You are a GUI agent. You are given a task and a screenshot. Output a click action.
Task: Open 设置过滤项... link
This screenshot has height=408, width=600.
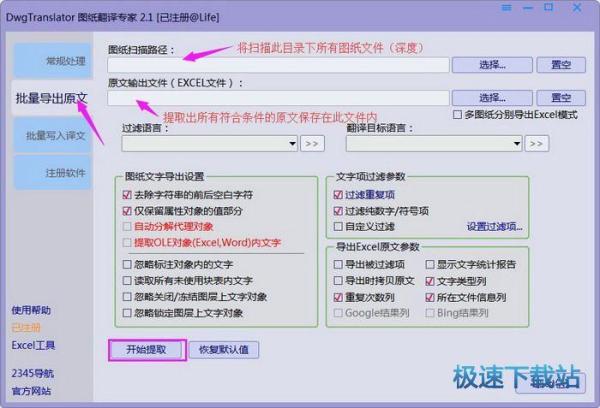494,227
